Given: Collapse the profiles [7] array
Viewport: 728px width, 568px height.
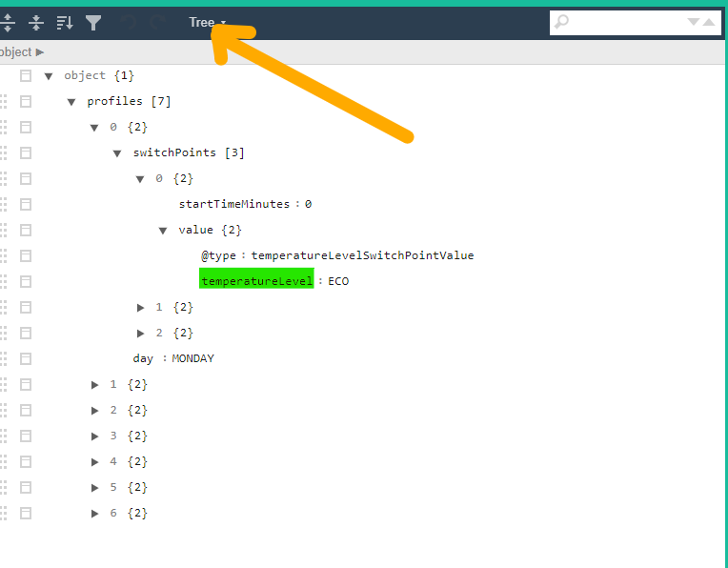Looking at the screenshot, I should click(x=71, y=102).
